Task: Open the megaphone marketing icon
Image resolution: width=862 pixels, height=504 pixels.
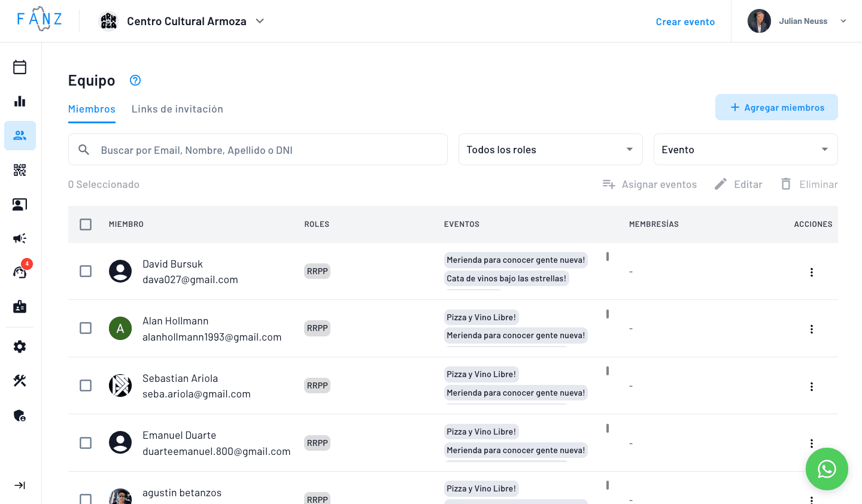Action: (20, 238)
